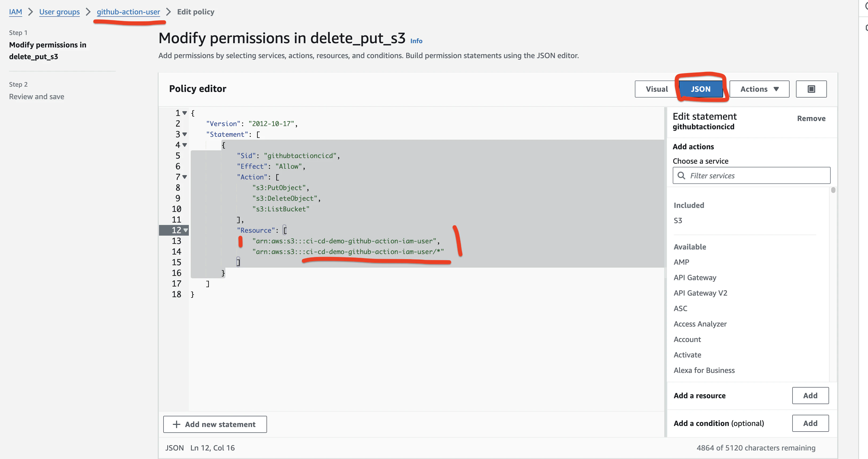
Task: Select API Gateway from Available services
Action: (x=695, y=277)
